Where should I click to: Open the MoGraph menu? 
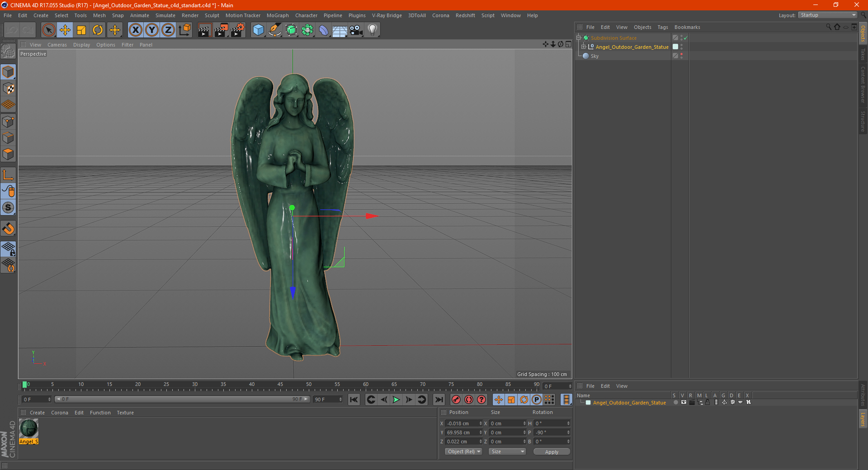(278, 15)
